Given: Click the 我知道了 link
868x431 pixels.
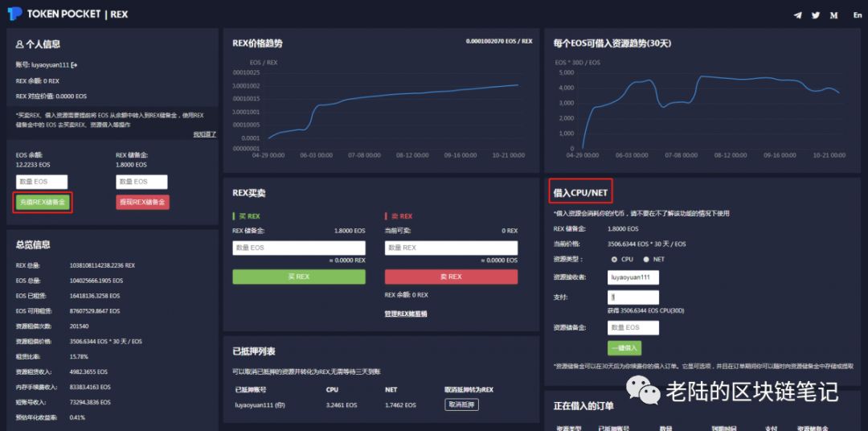Looking at the screenshot, I should (204, 134).
